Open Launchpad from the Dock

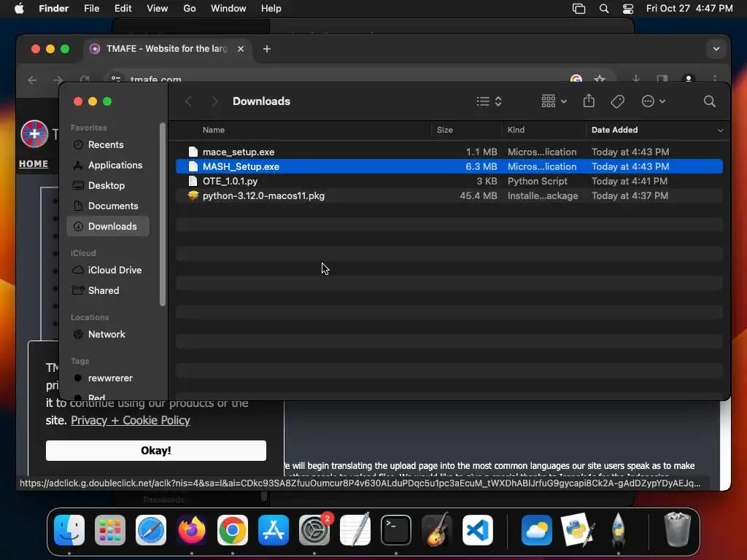point(110,530)
